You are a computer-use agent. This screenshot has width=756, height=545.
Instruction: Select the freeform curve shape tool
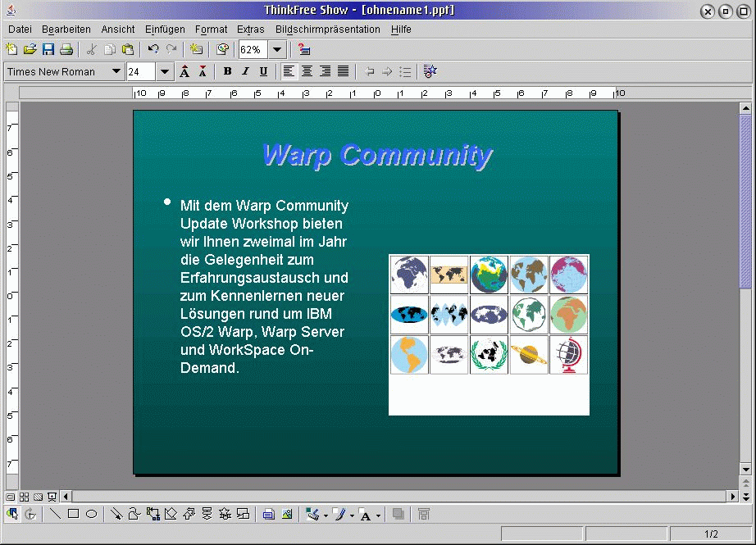click(134, 514)
